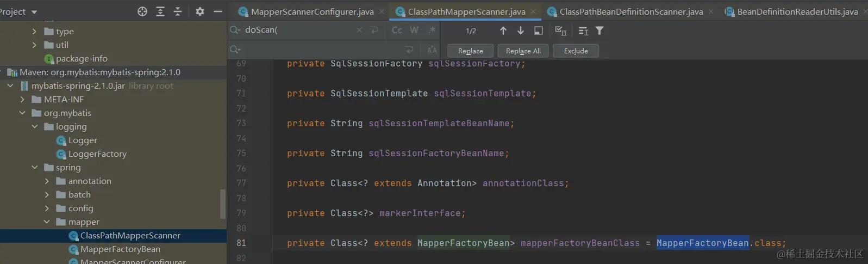This screenshot has height=264, width=868.
Task: Open search history magnifier in find field
Action: point(235,30)
